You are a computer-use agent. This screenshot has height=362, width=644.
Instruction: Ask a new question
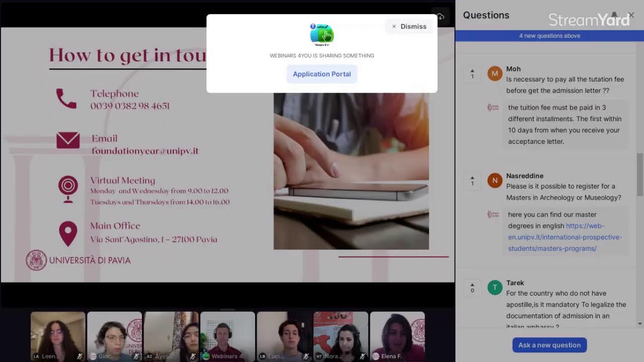coord(549,345)
